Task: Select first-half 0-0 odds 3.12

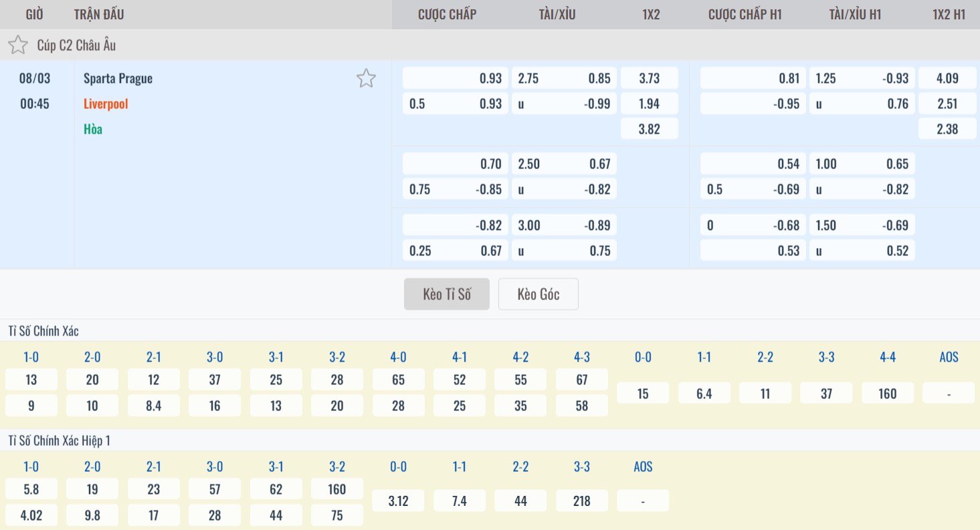Action: pos(398,501)
